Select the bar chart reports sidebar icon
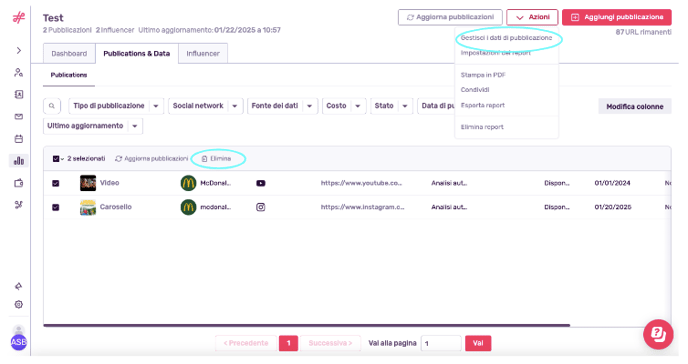Viewport: 688px width, 364px height. 18,161
